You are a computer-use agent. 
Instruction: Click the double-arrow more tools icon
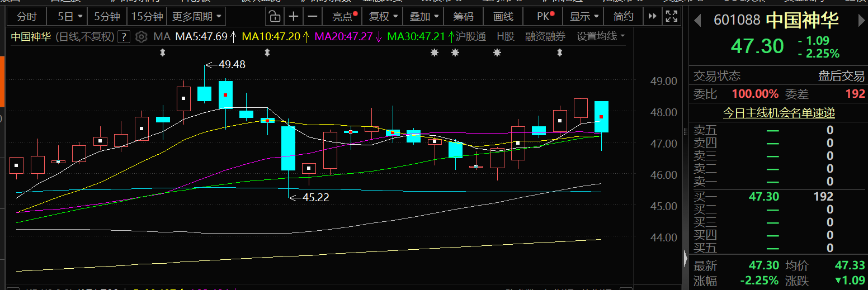click(652, 17)
